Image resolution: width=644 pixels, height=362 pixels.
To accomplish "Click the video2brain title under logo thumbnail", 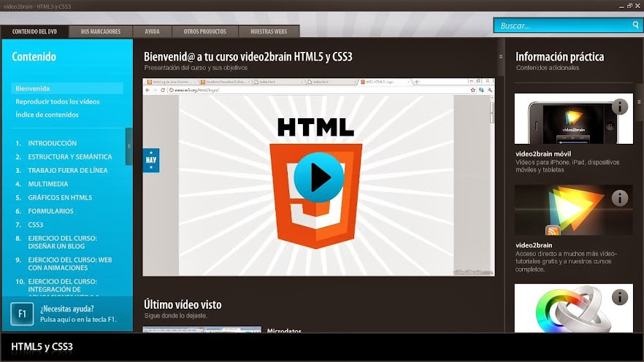I will click(x=534, y=245).
